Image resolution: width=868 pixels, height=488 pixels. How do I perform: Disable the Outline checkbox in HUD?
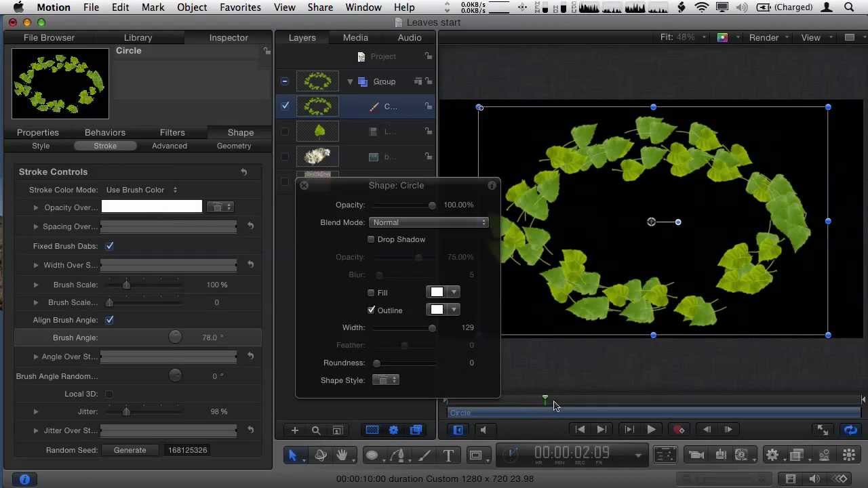[371, 310]
